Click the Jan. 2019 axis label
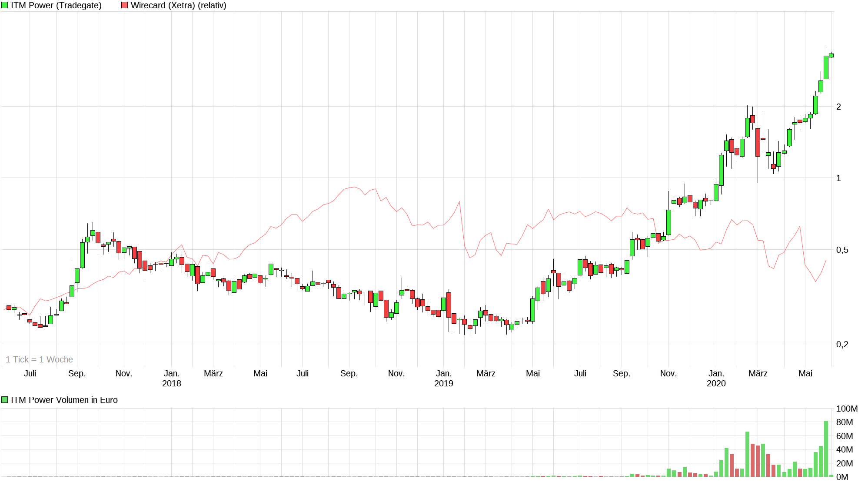The width and height of the screenshot is (868, 486). coord(443,378)
